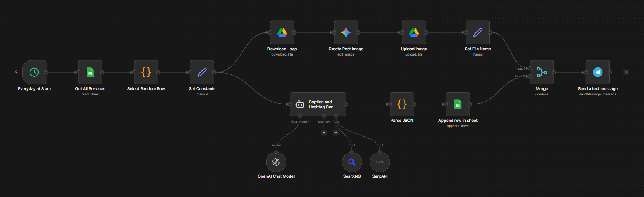Add a Memory sub-node with plus button
This screenshot has height=197, width=644.
click(x=324, y=132)
